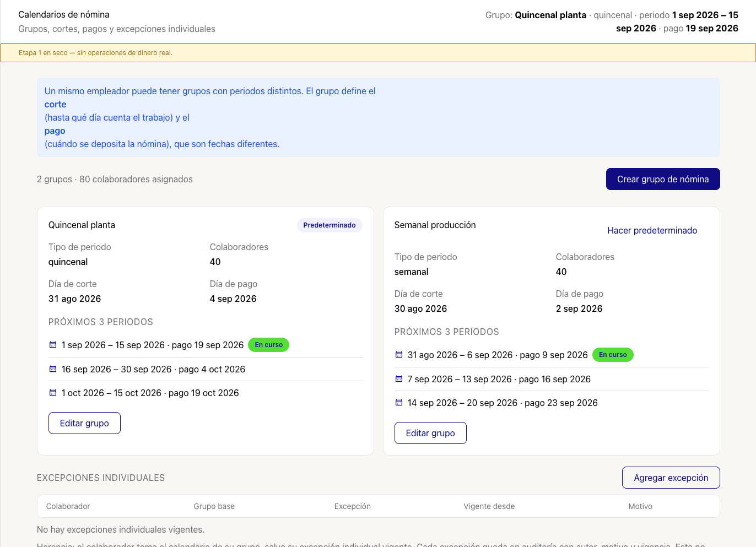Click the Etapa 1 en seco banner
756x547 pixels.
pyautogui.click(x=378, y=53)
